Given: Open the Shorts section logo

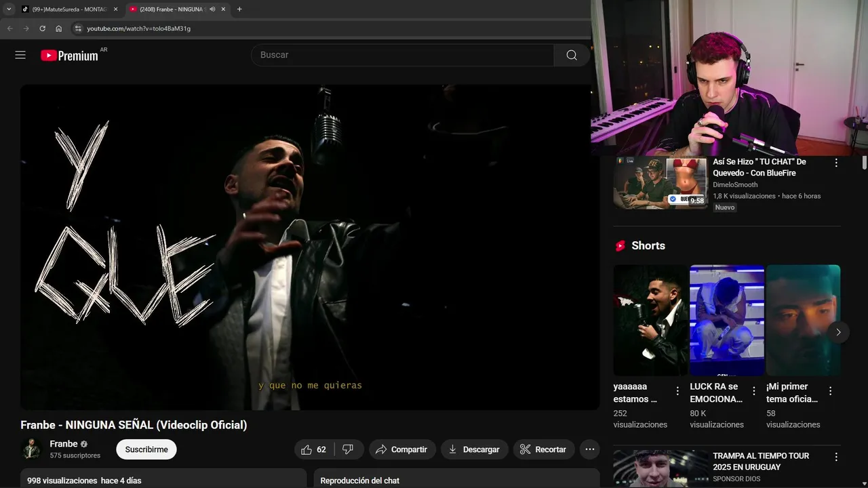Looking at the screenshot, I should pyautogui.click(x=620, y=246).
